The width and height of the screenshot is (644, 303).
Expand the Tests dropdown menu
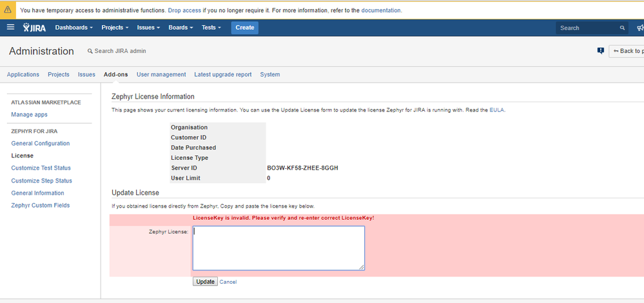[x=211, y=28]
